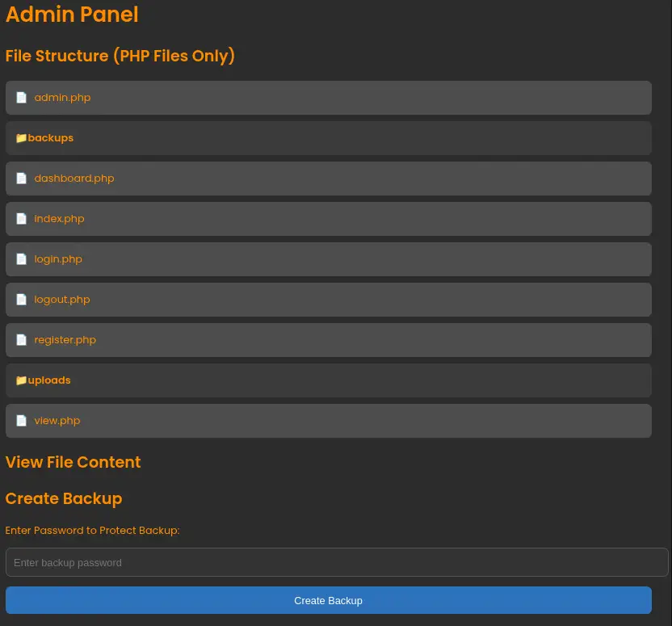View the register.php file

(x=65, y=340)
